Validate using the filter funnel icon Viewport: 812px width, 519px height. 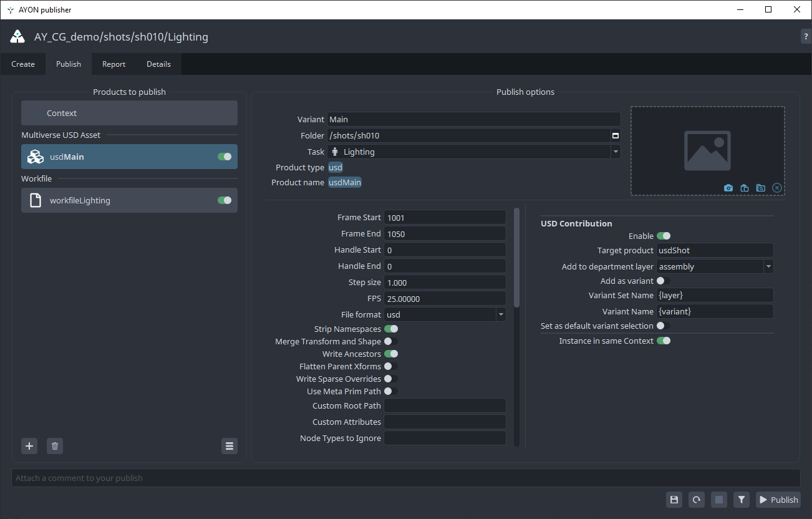742,500
